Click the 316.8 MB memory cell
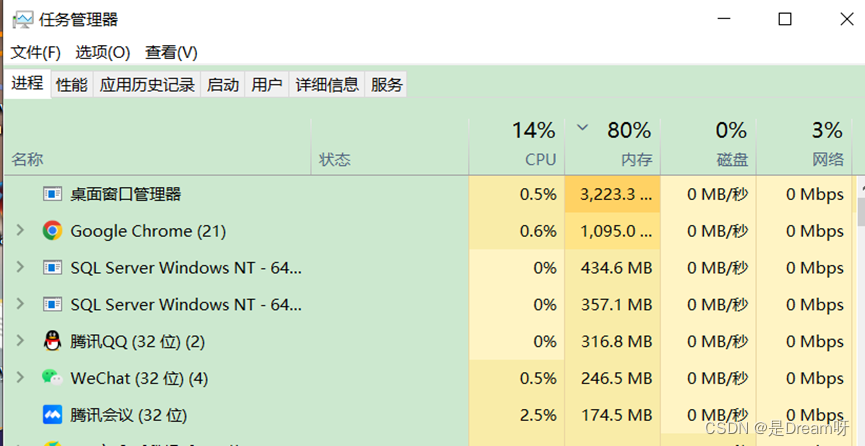The height and width of the screenshot is (446, 865). click(612, 341)
